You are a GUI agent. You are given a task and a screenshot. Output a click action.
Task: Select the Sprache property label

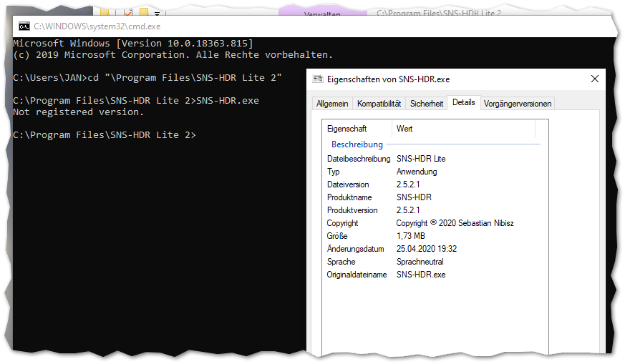[x=341, y=262]
